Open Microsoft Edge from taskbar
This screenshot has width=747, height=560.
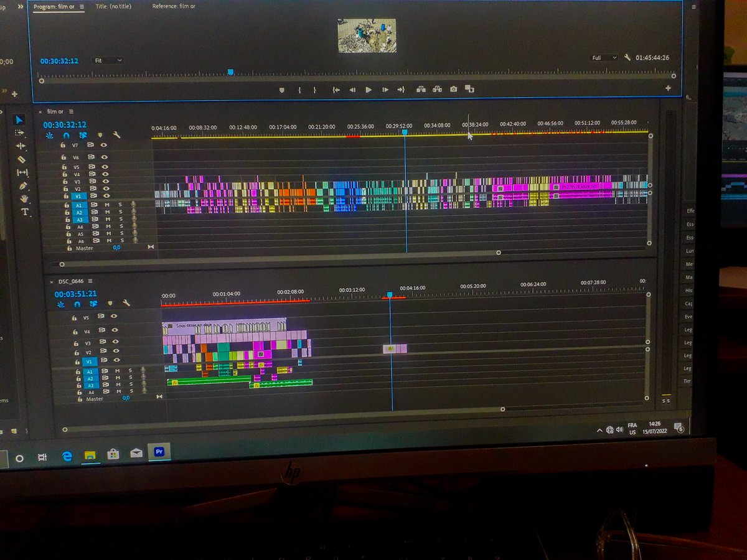[x=67, y=456]
